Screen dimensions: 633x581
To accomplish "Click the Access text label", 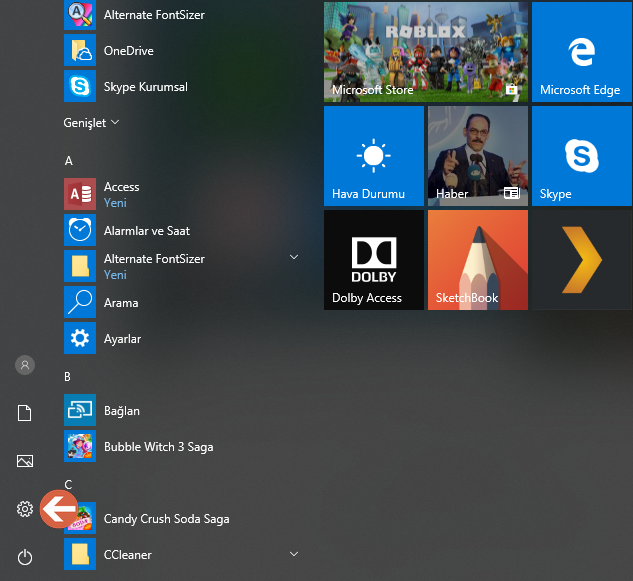I will pos(122,187).
